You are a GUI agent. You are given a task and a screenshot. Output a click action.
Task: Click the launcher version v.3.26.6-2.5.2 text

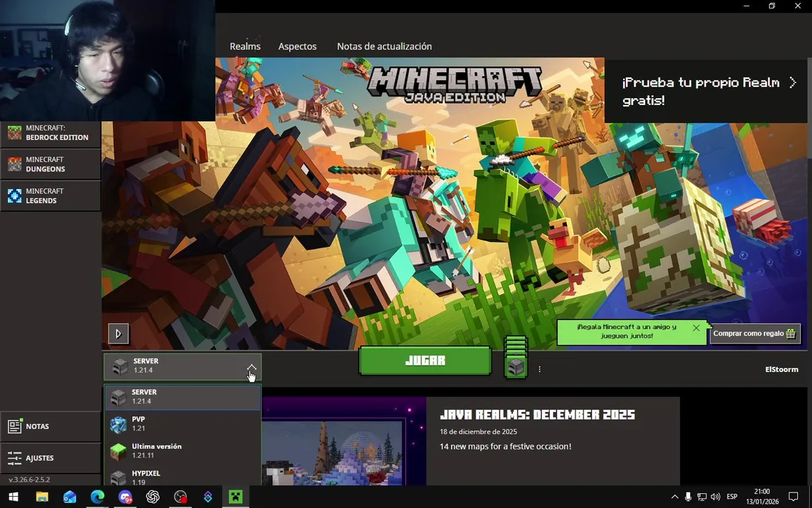pos(30,480)
